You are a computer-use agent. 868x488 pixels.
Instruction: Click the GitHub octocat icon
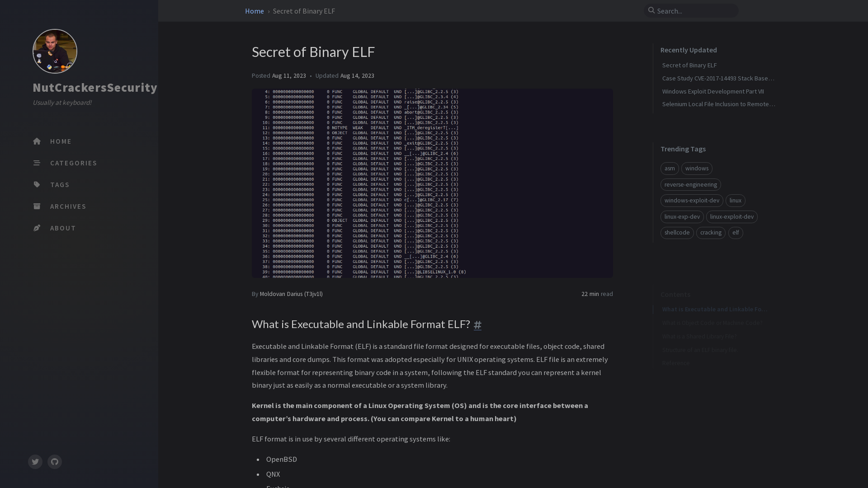tap(54, 462)
